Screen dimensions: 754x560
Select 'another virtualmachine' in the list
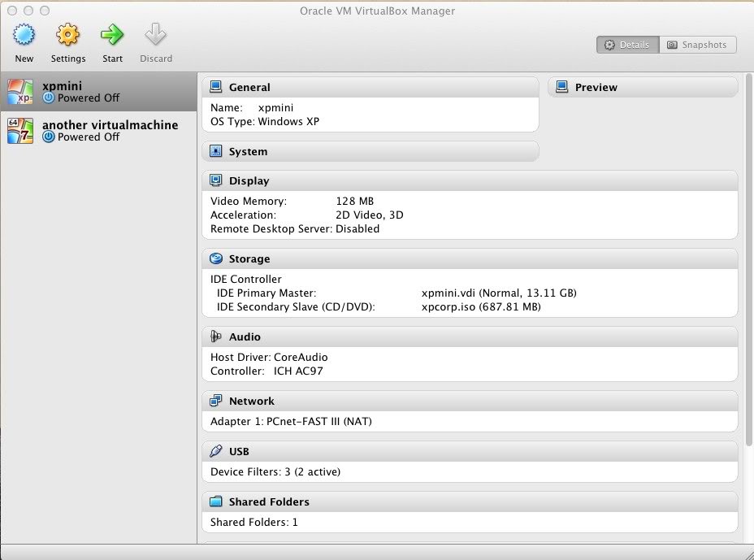pos(98,131)
